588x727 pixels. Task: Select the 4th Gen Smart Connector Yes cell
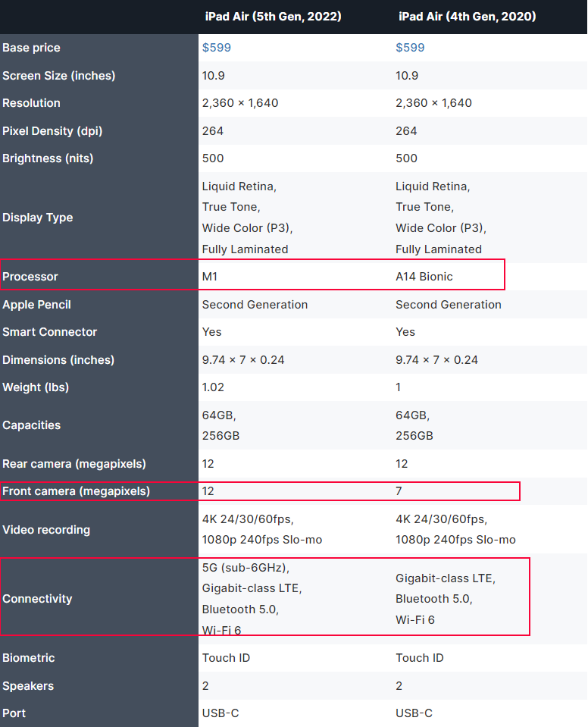(x=405, y=332)
